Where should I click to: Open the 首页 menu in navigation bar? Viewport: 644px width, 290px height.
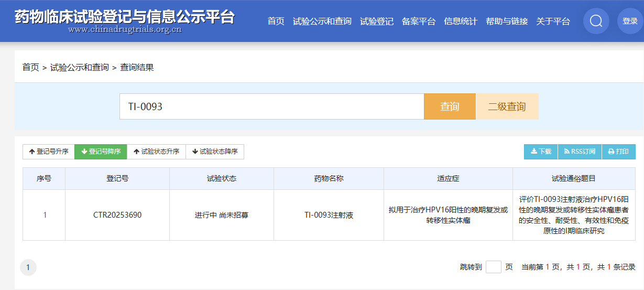click(x=276, y=22)
